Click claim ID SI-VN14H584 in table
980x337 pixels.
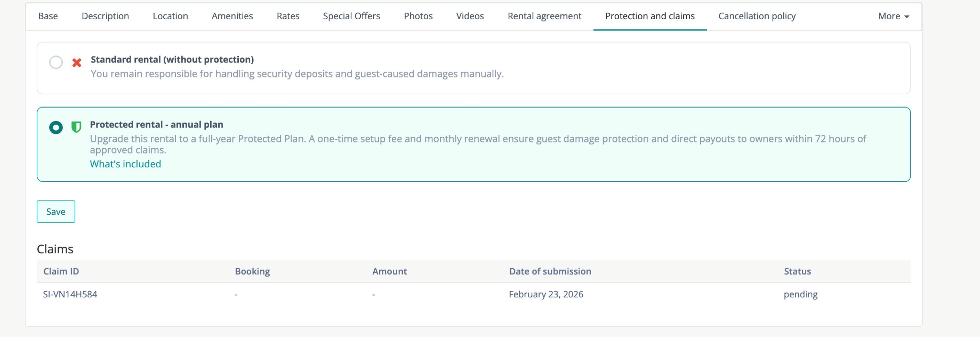[70, 294]
